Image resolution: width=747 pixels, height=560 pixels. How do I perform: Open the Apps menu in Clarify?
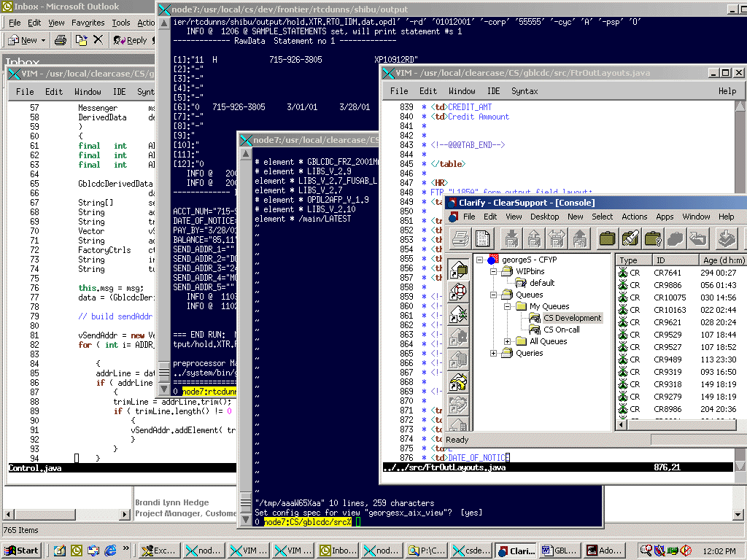click(x=665, y=217)
